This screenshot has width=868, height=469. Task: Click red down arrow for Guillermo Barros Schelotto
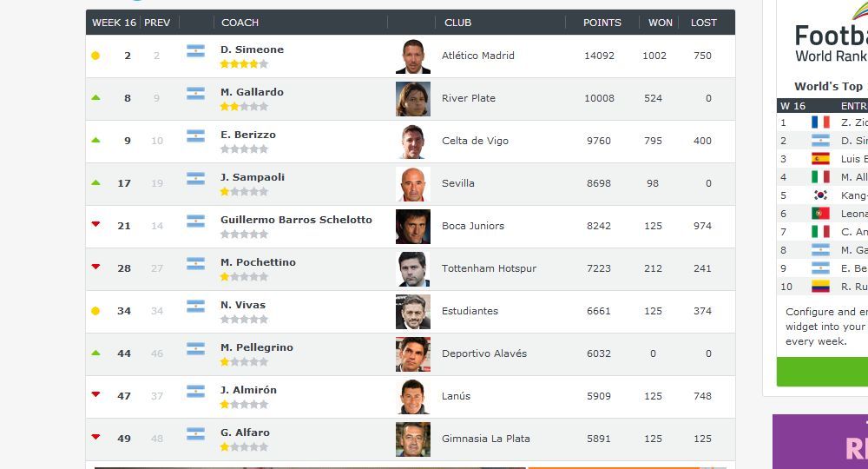coord(95,225)
